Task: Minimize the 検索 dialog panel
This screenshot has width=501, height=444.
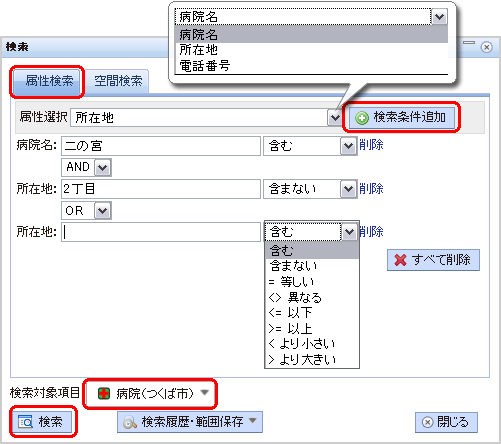Action: [x=469, y=43]
